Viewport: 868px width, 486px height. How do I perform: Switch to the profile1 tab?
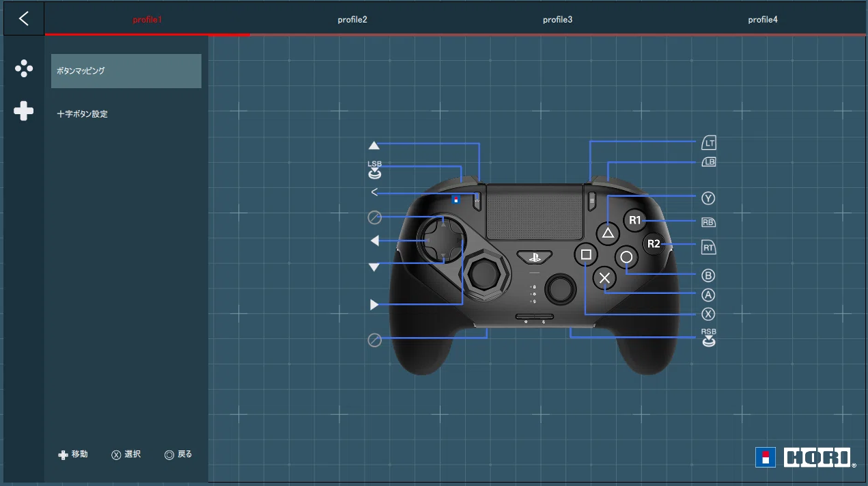click(147, 20)
